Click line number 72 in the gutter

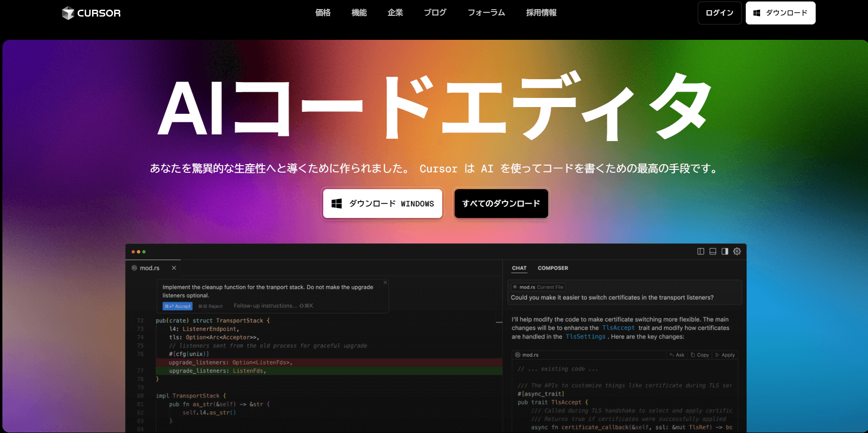(x=140, y=321)
